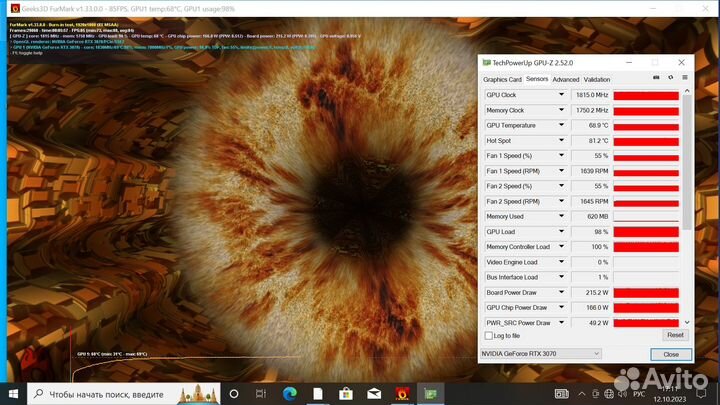The image size is (720, 405).
Task: Click the Close button in GPU-Z
Action: [x=671, y=354]
